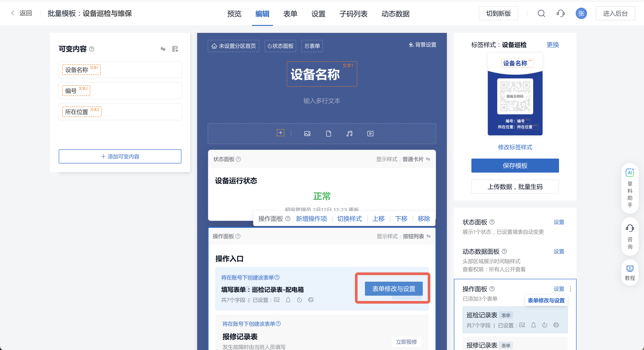Open the 动态数据 tab
644x350 pixels.
tap(396, 14)
